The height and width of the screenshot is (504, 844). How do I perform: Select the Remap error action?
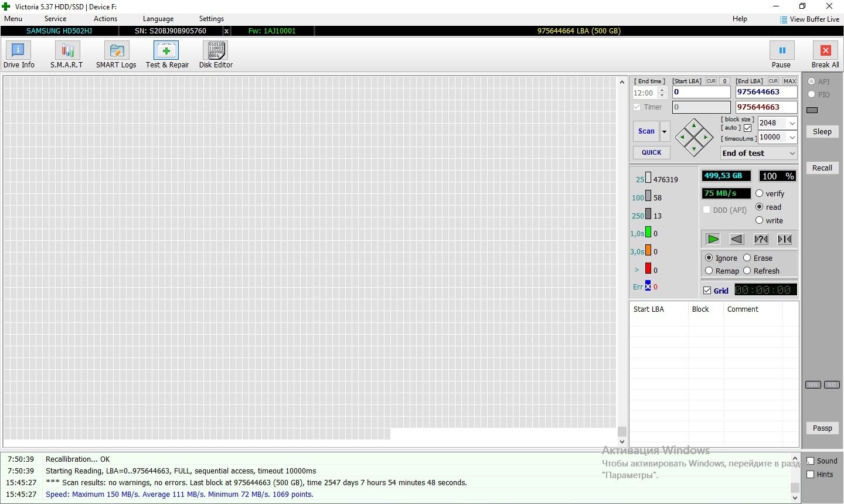click(709, 271)
